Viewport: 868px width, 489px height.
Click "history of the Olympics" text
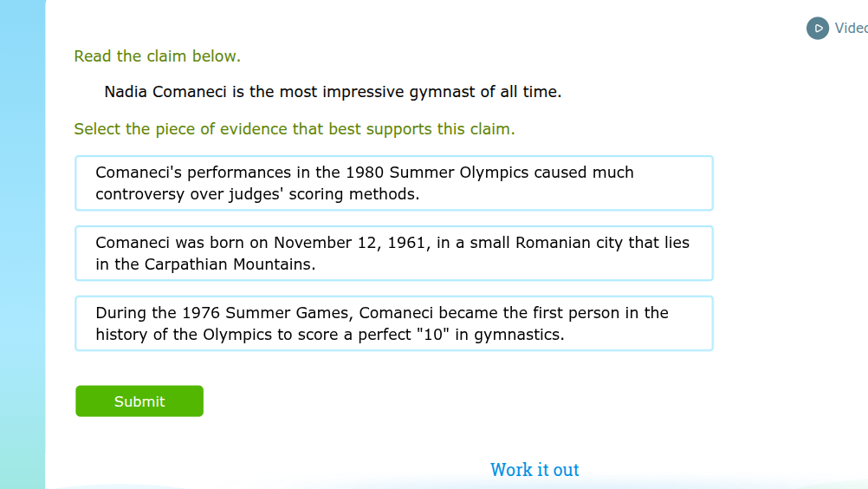pos(185,335)
